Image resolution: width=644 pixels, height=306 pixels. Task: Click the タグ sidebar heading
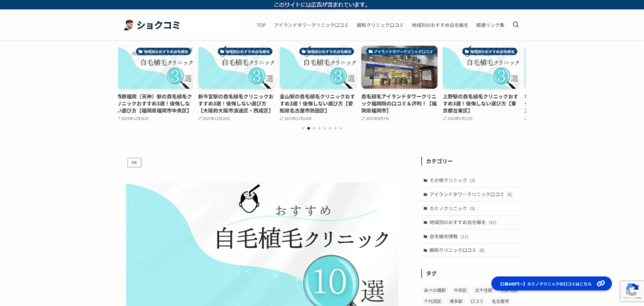[431, 273]
